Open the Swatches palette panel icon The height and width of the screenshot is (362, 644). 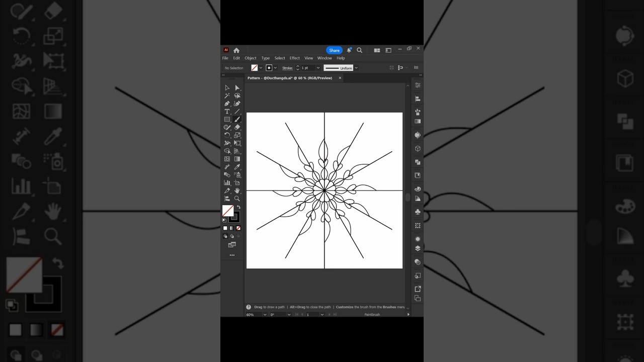(x=418, y=189)
